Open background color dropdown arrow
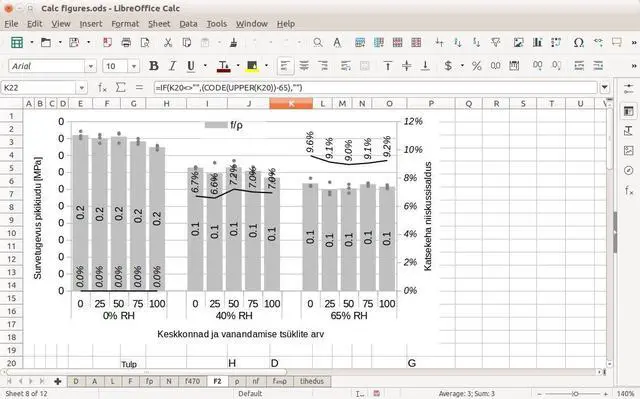 tap(267, 66)
